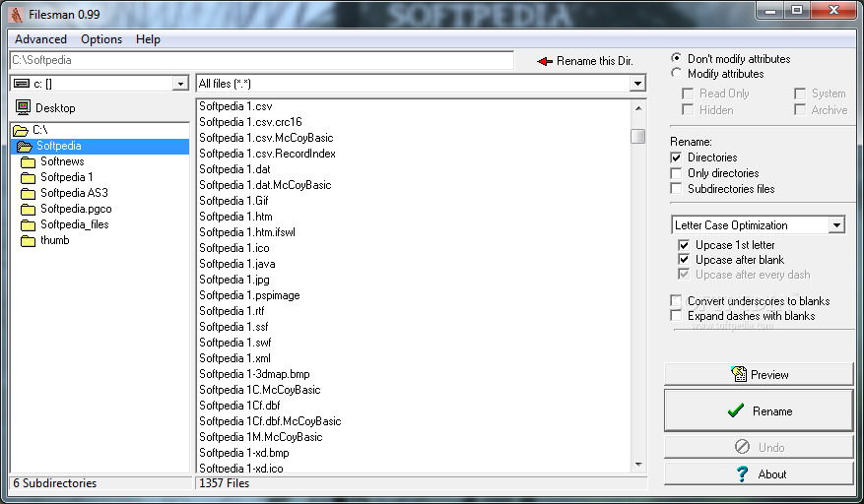Open the Help menu
The width and height of the screenshot is (864, 504).
[148, 39]
